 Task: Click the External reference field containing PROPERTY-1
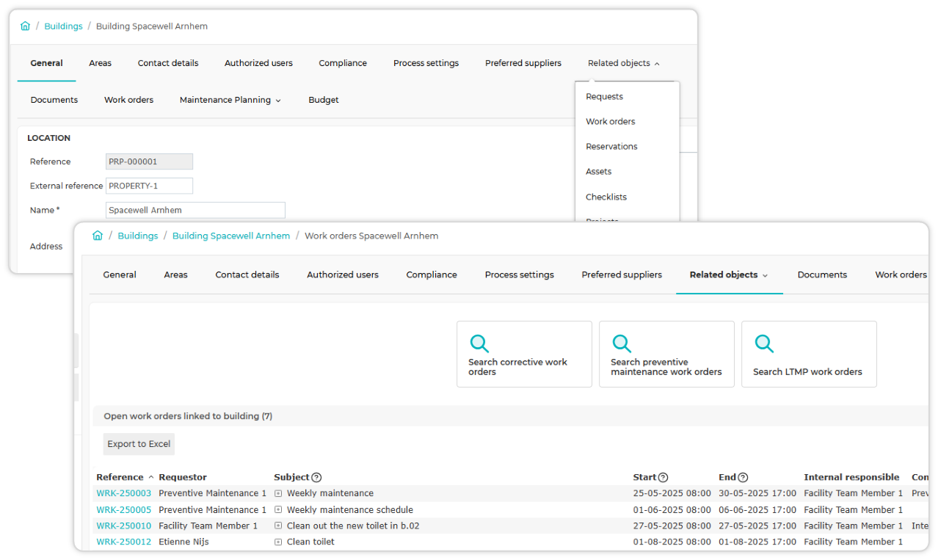click(x=149, y=186)
